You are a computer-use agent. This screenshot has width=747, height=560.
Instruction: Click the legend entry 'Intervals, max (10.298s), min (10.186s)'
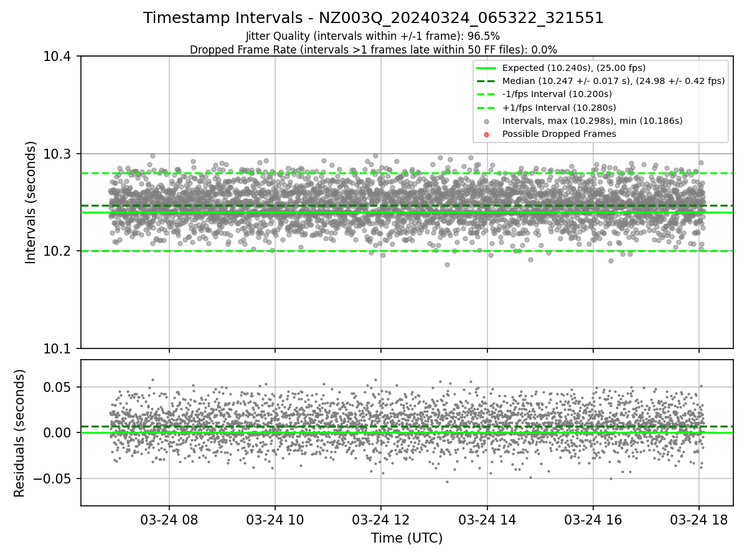(x=592, y=121)
